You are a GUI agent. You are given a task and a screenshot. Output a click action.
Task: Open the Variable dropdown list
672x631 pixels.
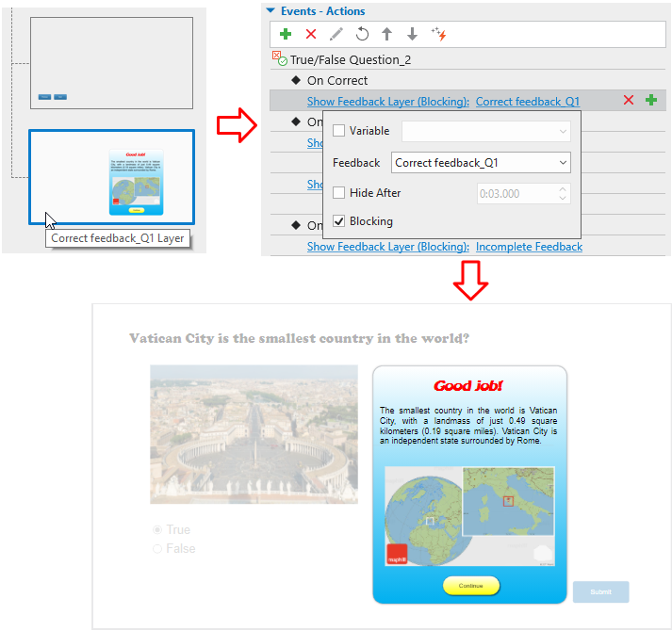(x=485, y=131)
